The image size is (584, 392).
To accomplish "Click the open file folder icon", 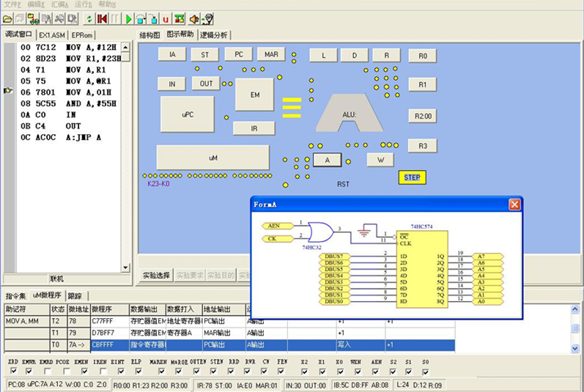I will (8, 18).
